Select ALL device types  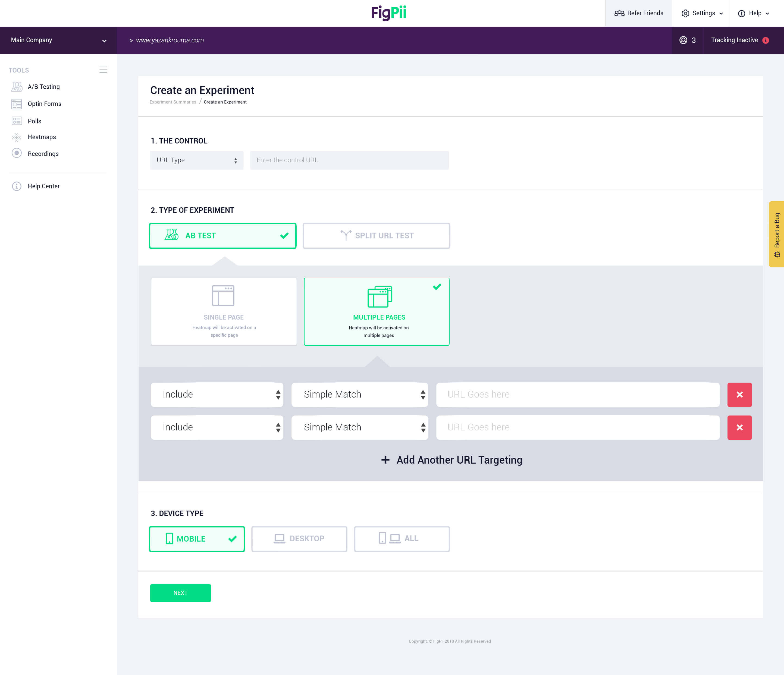(x=402, y=539)
